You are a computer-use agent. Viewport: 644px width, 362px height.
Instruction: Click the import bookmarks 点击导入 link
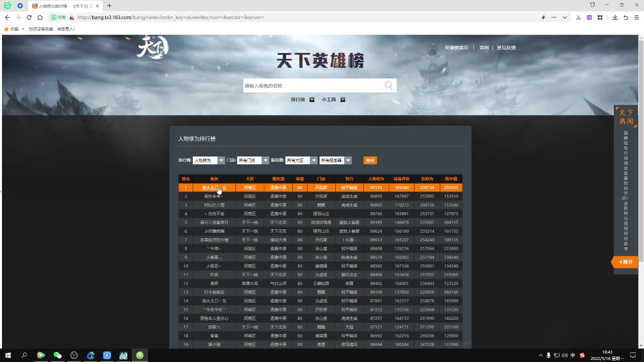click(x=66, y=29)
